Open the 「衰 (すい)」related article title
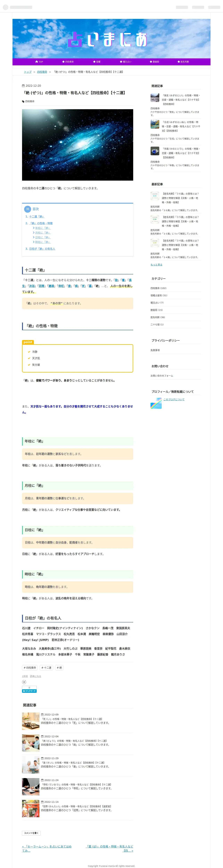 point(73,762)
